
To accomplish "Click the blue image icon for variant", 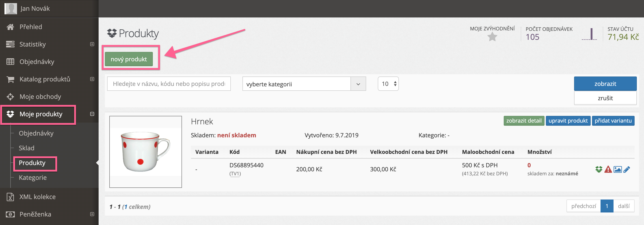I will click(618, 170).
